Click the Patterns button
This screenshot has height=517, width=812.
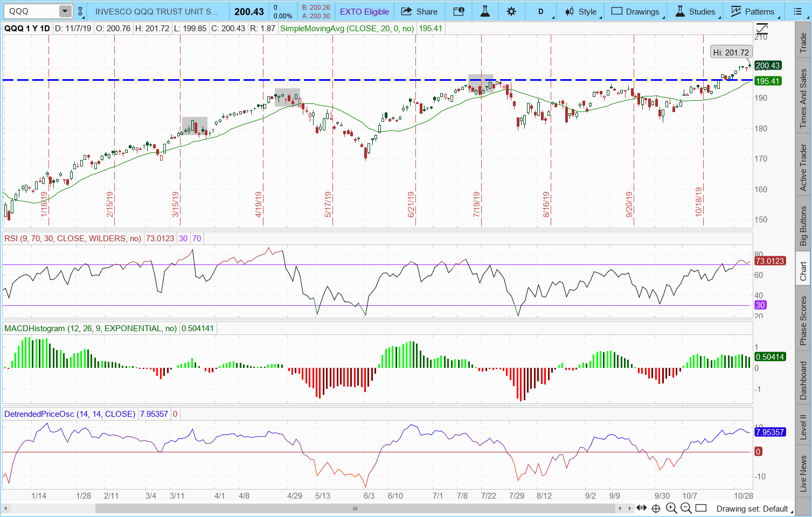tap(753, 11)
